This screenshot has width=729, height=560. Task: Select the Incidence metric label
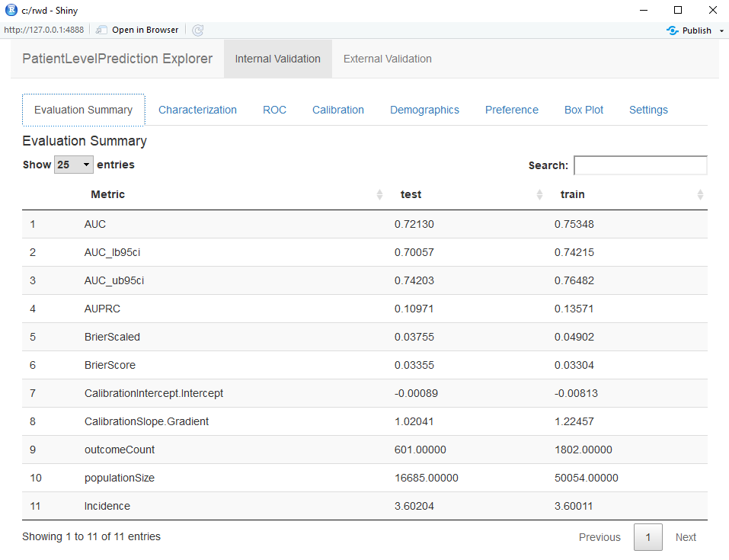coord(107,506)
